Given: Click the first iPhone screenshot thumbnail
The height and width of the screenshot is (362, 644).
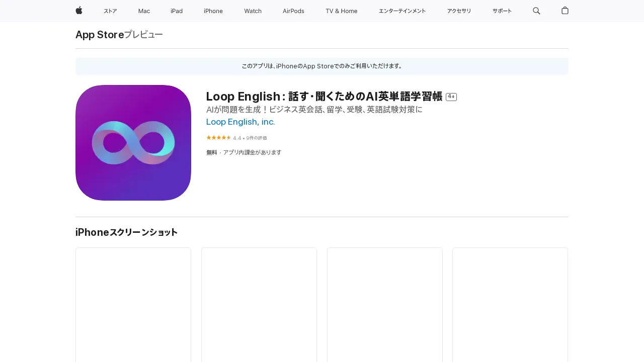Looking at the screenshot, I should coord(133,304).
